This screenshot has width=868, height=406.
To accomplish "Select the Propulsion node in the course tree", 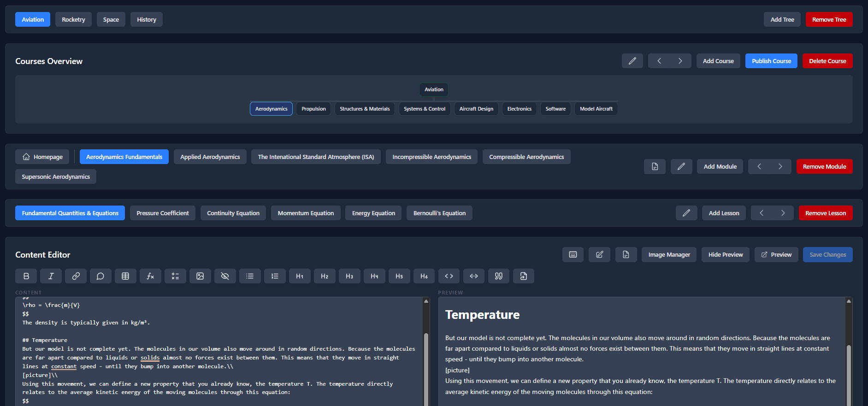I will point(313,109).
